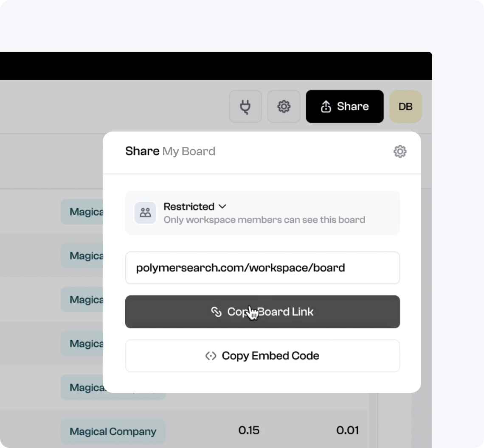Click the workspace members people icon

pos(145,213)
